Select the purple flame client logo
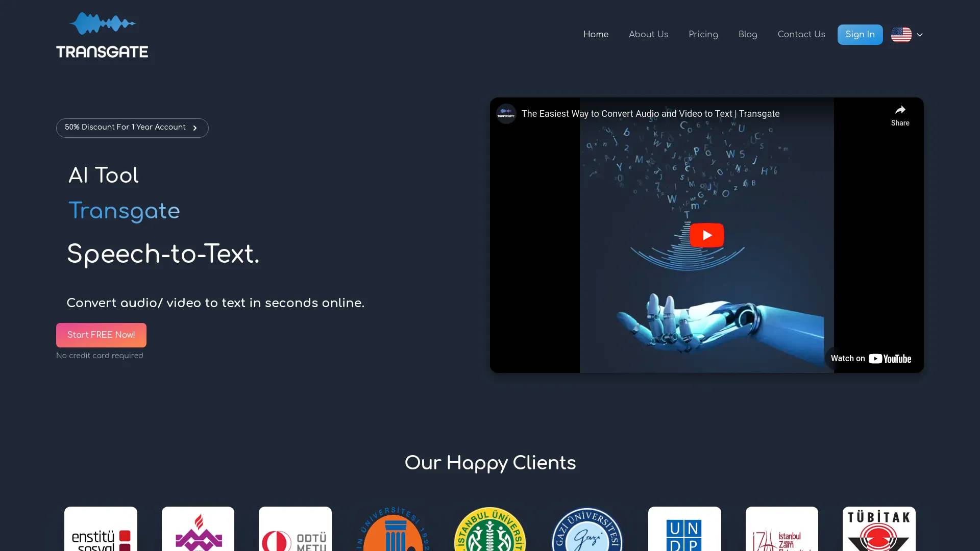The image size is (980, 551). pos(198,529)
